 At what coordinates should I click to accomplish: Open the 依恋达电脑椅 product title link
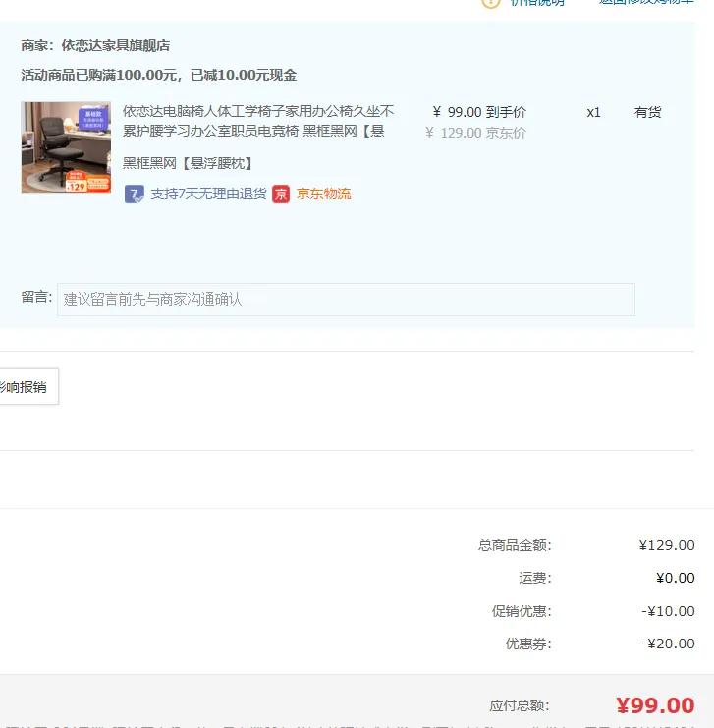[258, 121]
